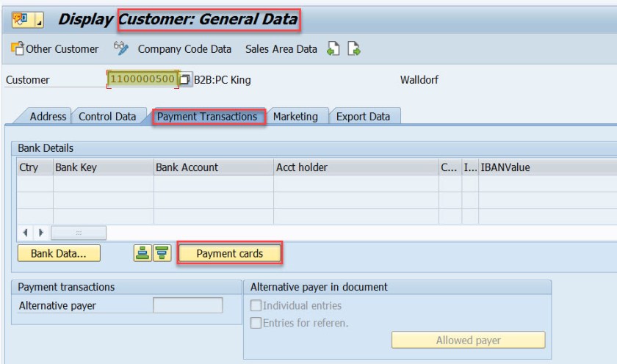The image size is (617, 364).
Task: Open the Marketing tab
Action: (295, 117)
